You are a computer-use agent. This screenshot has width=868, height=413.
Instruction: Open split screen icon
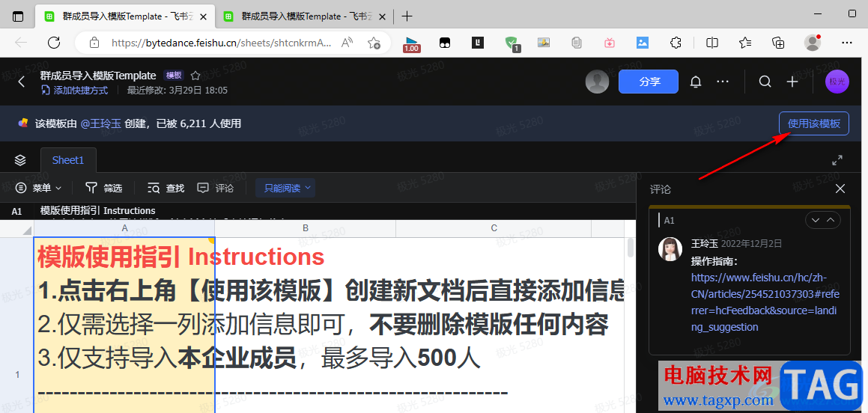[x=712, y=43]
